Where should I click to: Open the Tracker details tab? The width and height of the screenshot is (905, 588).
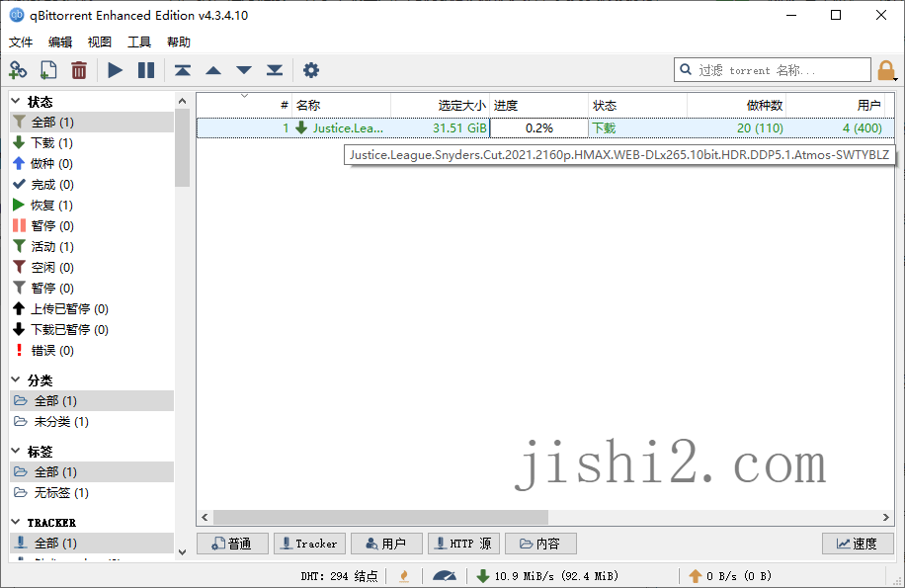[x=309, y=544]
